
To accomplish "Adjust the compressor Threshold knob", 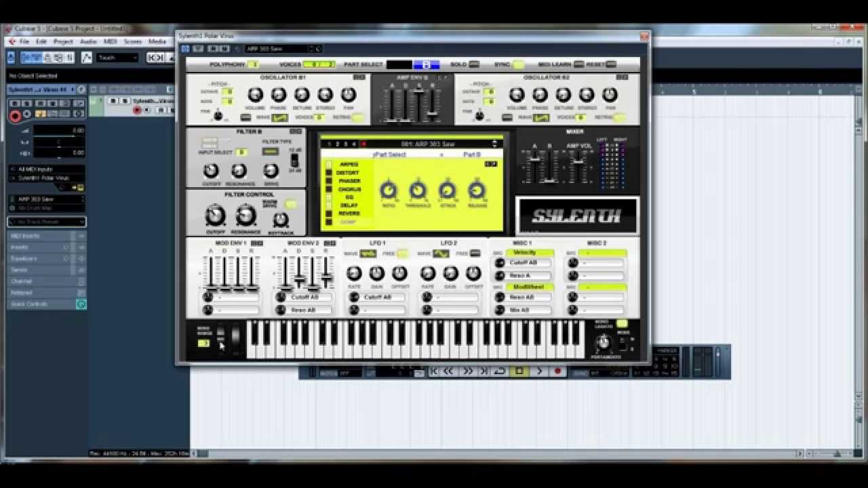I will coord(418,190).
